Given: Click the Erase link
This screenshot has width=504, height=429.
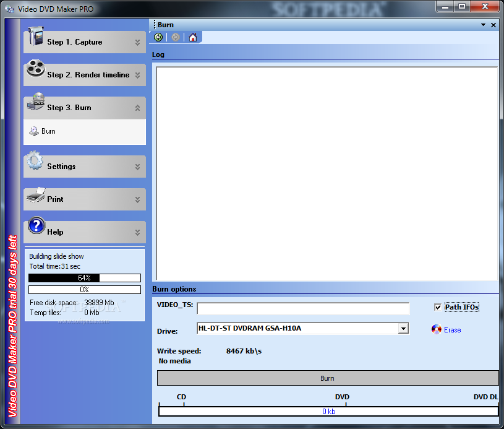Looking at the screenshot, I should pyautogui.click(x=452, y=330).
